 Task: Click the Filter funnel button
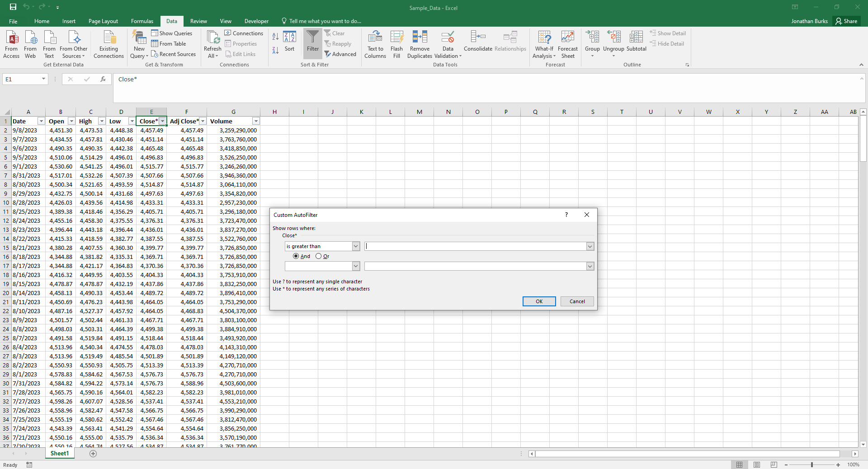pyautogui.click(x=313, y=44)
